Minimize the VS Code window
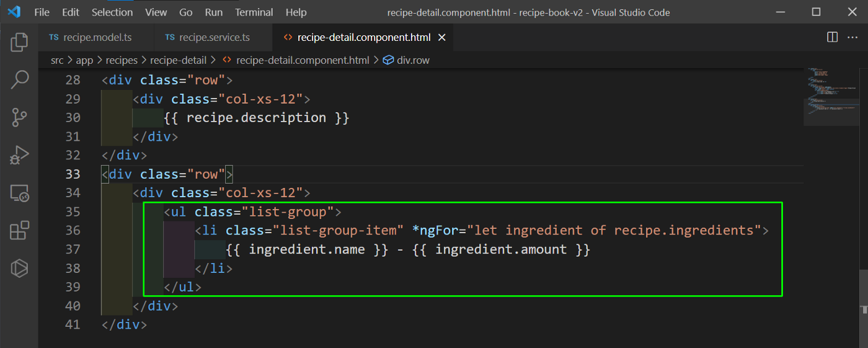 click(781, 12)
